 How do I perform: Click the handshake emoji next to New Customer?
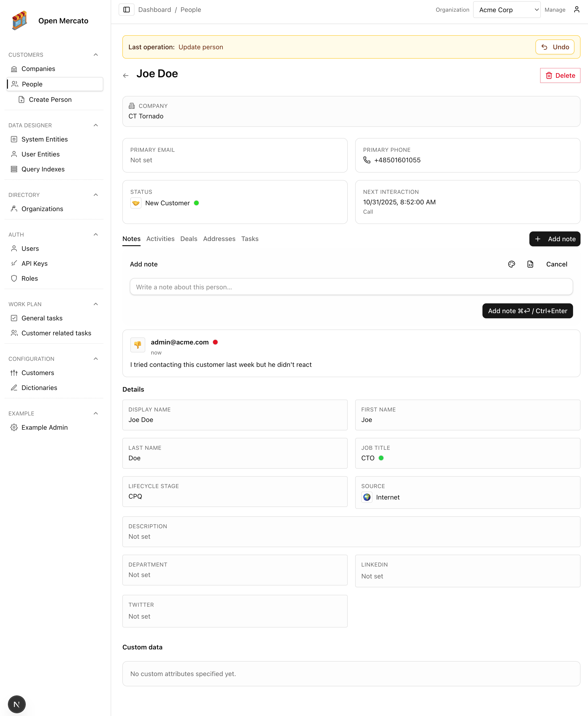(x=135, y=203)
